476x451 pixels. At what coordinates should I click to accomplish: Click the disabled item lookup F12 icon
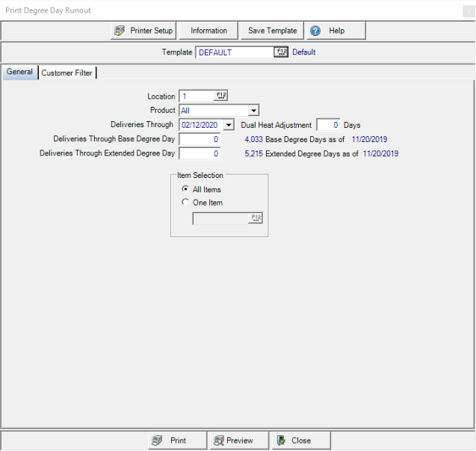click(x=256, y=218)
